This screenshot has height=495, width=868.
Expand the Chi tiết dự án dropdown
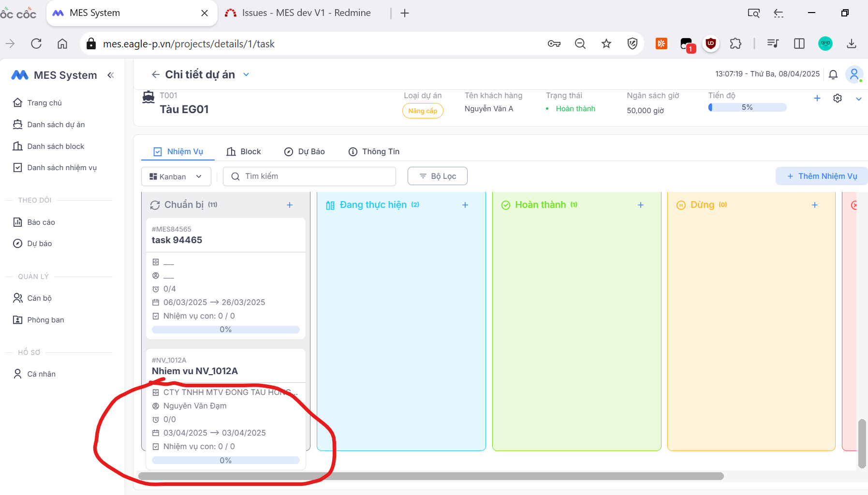246,74
